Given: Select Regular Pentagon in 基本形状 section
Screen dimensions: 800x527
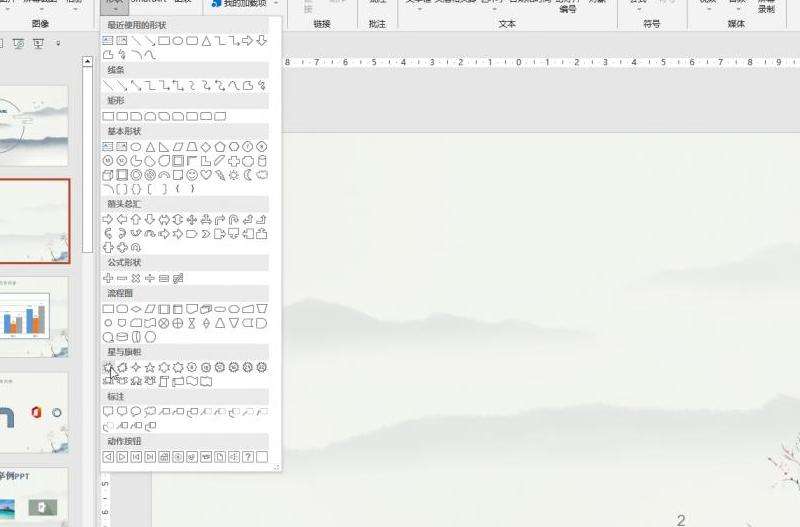Looking at the screenshot, I should tap(220, 147).
